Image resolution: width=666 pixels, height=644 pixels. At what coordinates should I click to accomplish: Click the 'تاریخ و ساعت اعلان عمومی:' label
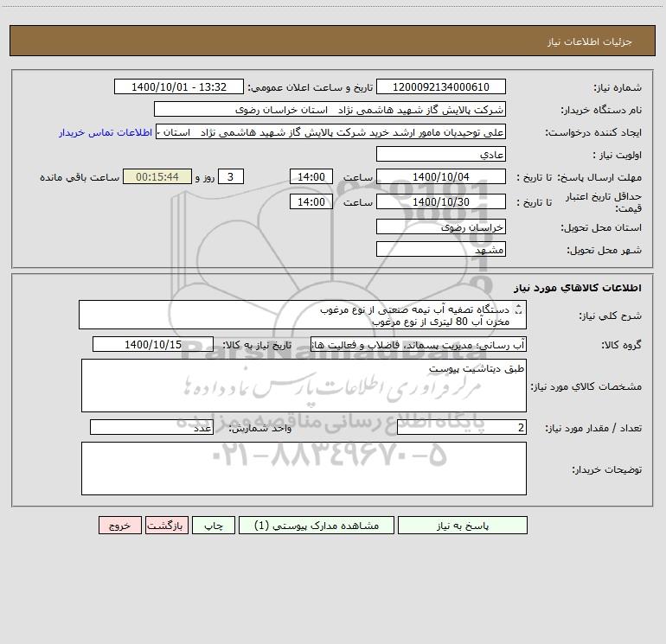pos(311,87)
